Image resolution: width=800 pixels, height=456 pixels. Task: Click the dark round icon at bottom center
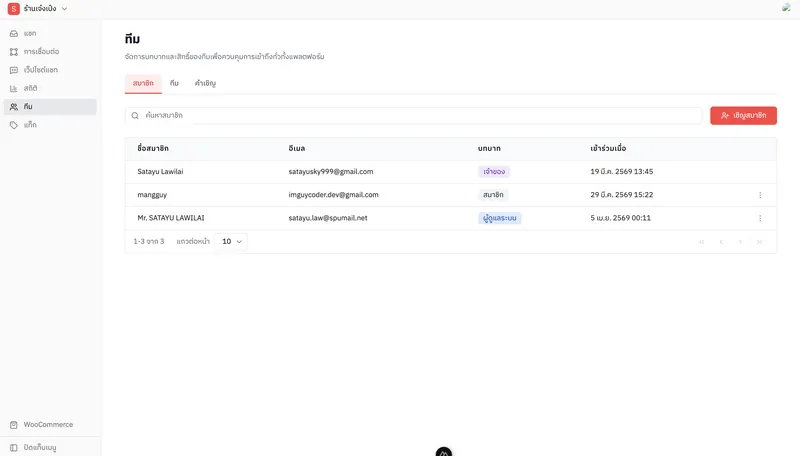click(444, 451)
